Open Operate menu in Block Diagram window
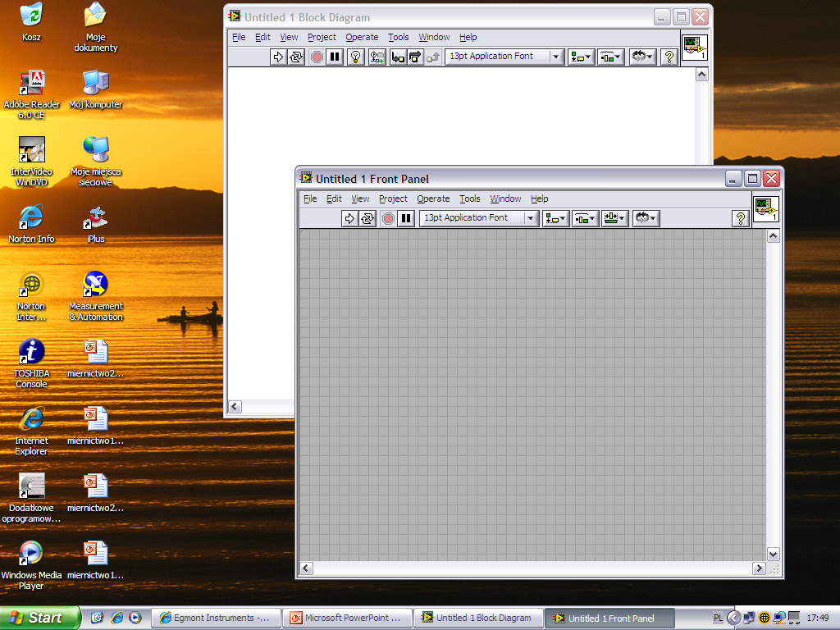840x630 pixels. (x=362, y=37)
